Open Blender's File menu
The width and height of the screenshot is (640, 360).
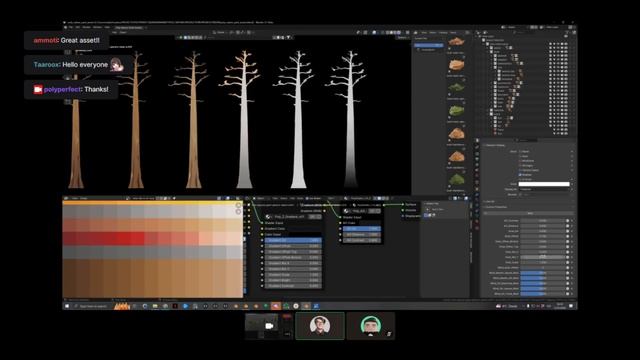pos(71,27)
